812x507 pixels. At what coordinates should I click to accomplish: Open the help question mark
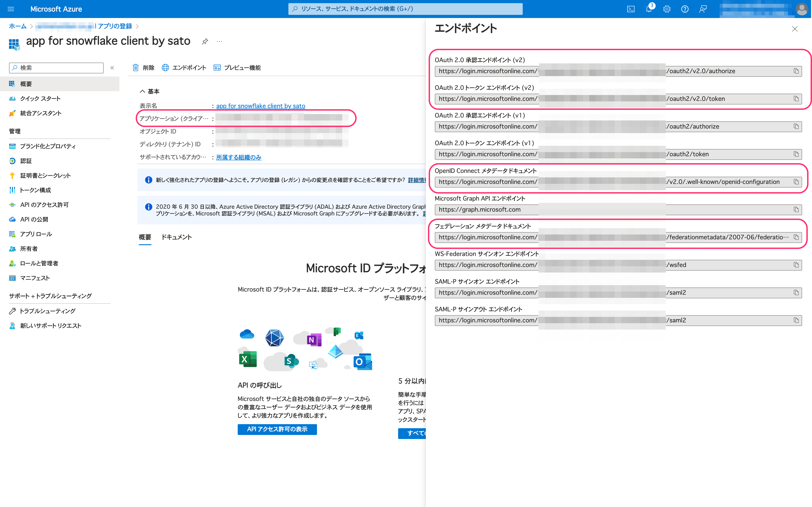pos(684,9)
